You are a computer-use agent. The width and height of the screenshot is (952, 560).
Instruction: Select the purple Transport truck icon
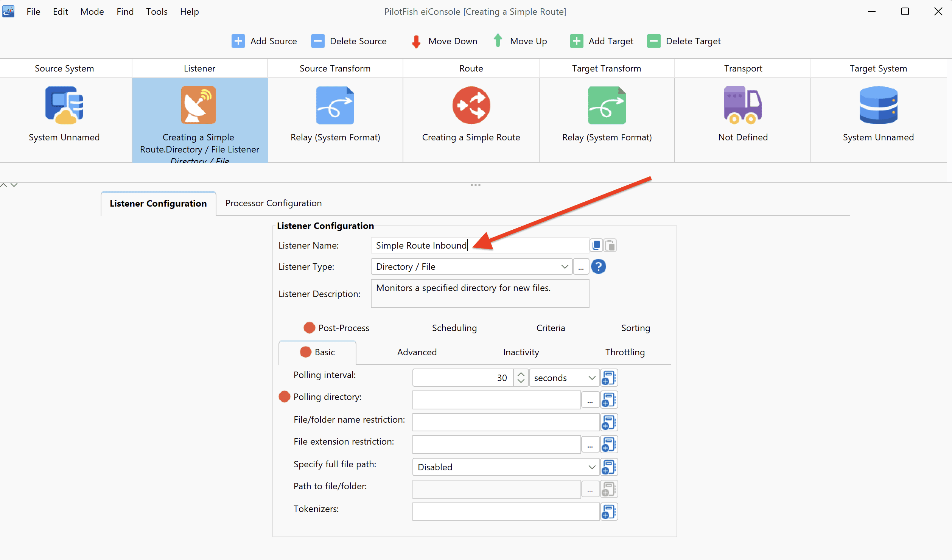click(743, 105)
